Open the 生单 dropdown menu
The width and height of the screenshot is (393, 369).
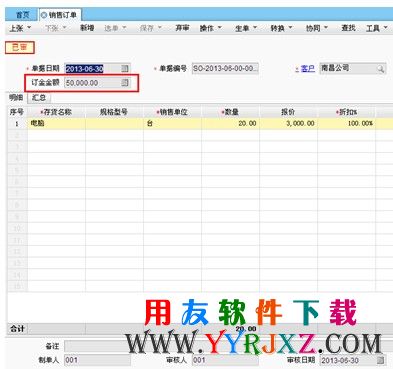click(246, 28)
